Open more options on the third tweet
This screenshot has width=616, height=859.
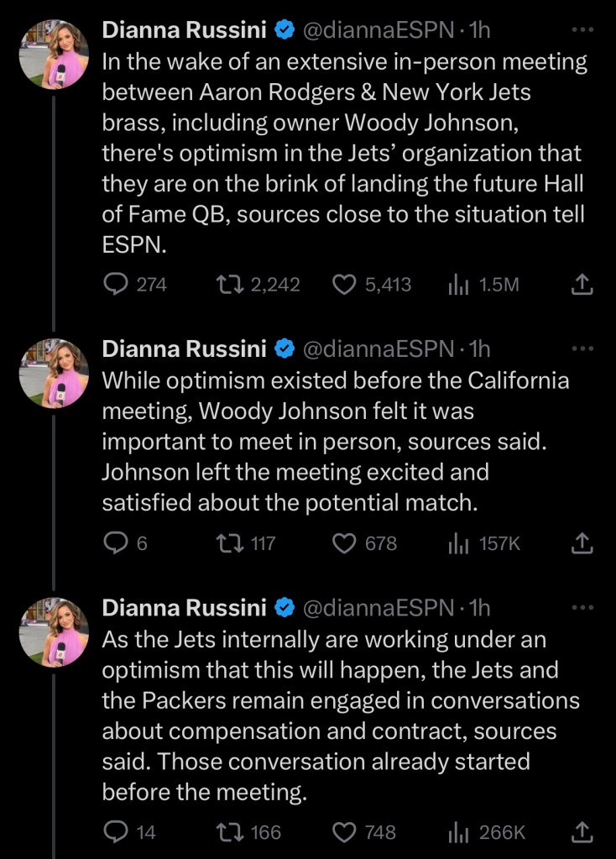pos(582,606)
